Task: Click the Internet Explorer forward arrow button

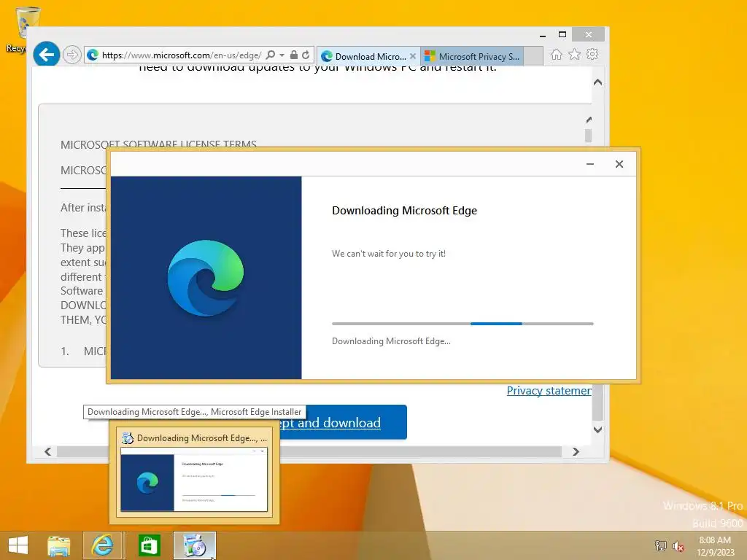Action: (x=72, y=55)
